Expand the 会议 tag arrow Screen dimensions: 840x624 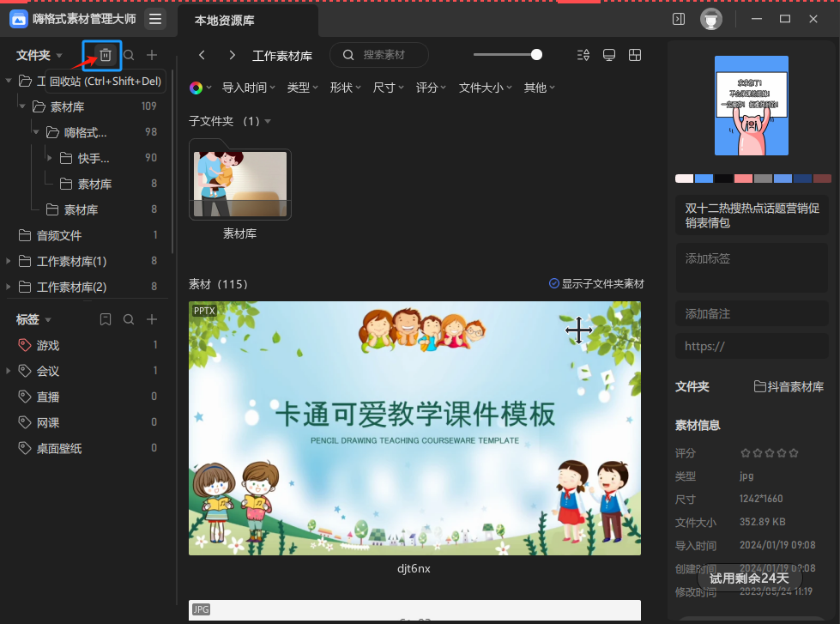(x=8, y=371)
